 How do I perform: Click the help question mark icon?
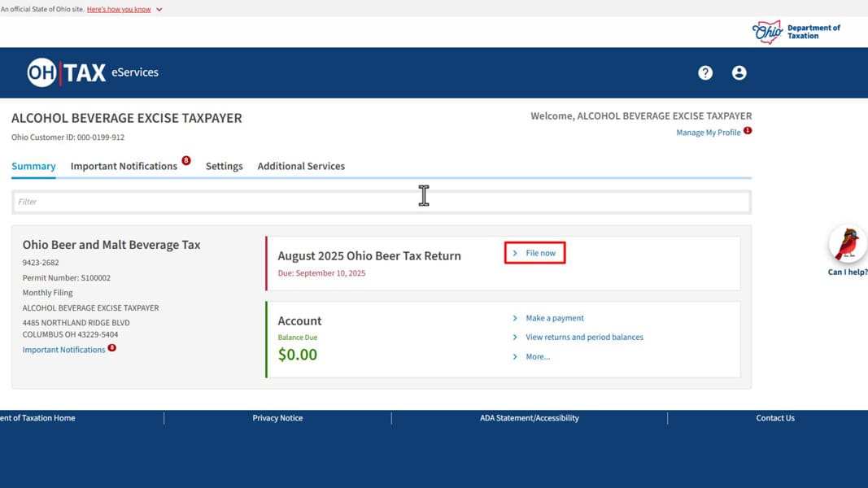coord(705,73)
